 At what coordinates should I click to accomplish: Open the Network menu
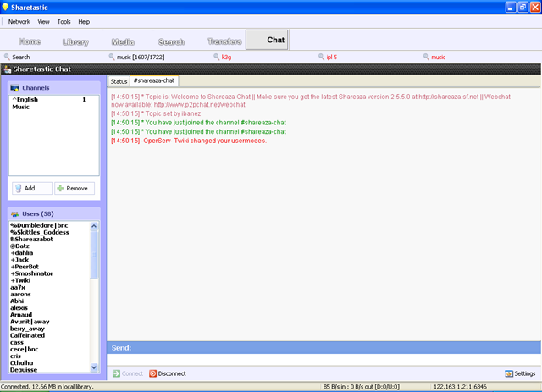click(19, 21)
